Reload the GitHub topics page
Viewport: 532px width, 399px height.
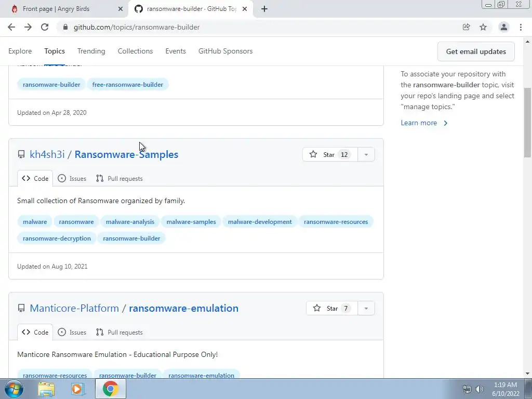coord(45,27)
